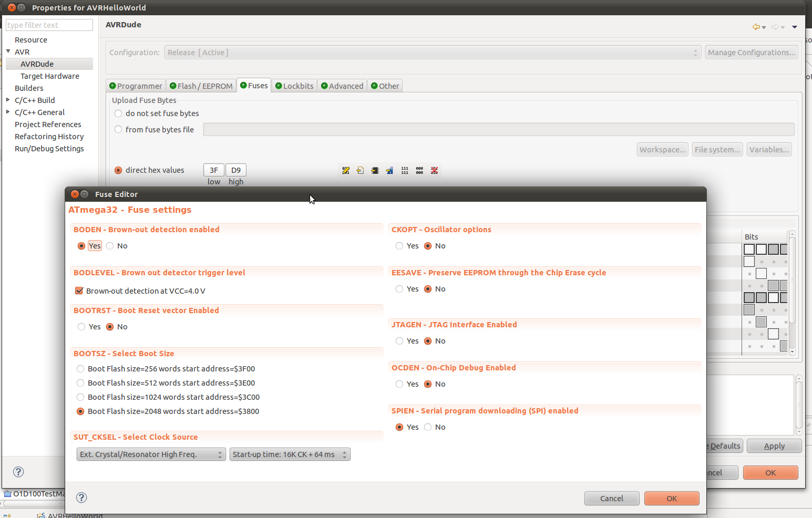Click the blue A icon with arrow
The width and height of the screenshot is (812, 518).
click(389, 170)
